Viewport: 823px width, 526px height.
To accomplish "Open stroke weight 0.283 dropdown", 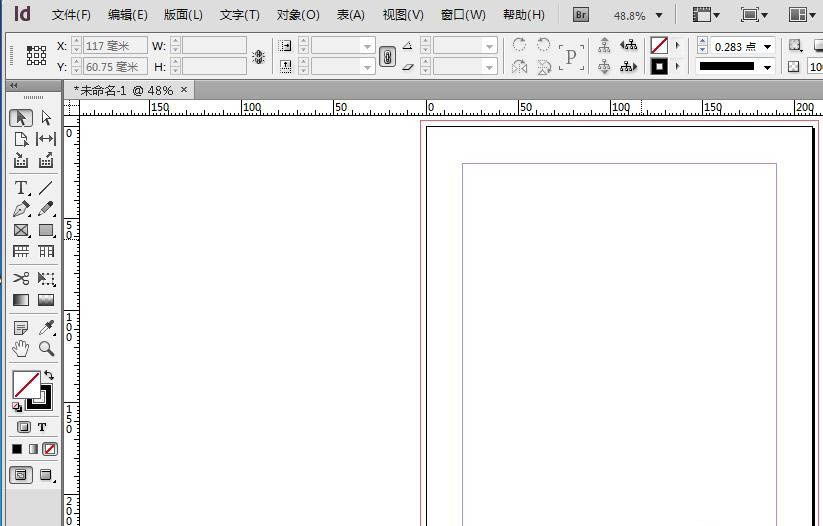I will tap(767, 47).
